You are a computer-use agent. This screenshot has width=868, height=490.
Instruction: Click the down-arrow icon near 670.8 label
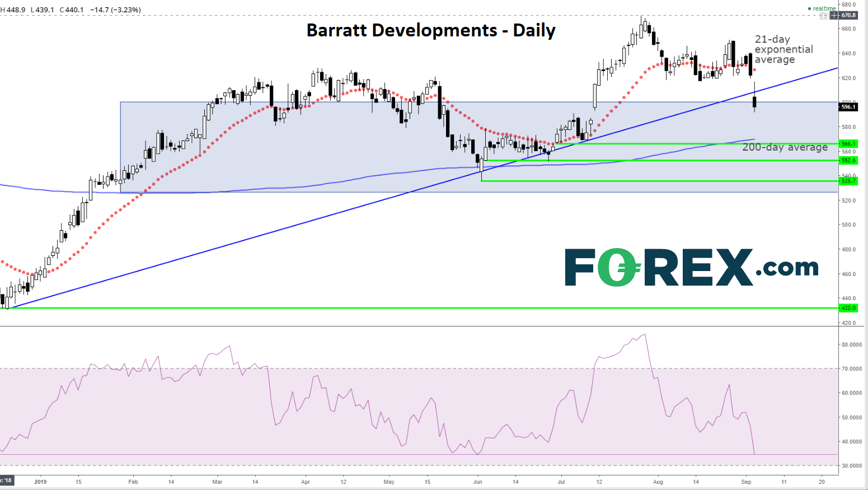coord(823,16)
